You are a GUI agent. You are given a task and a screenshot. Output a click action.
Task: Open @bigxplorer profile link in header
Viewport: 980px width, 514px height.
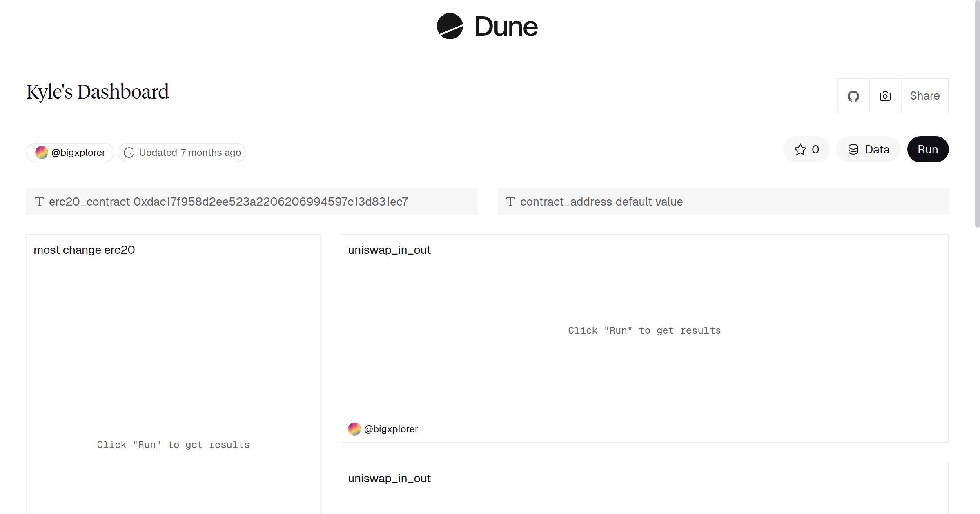click(x=78, y=153)
